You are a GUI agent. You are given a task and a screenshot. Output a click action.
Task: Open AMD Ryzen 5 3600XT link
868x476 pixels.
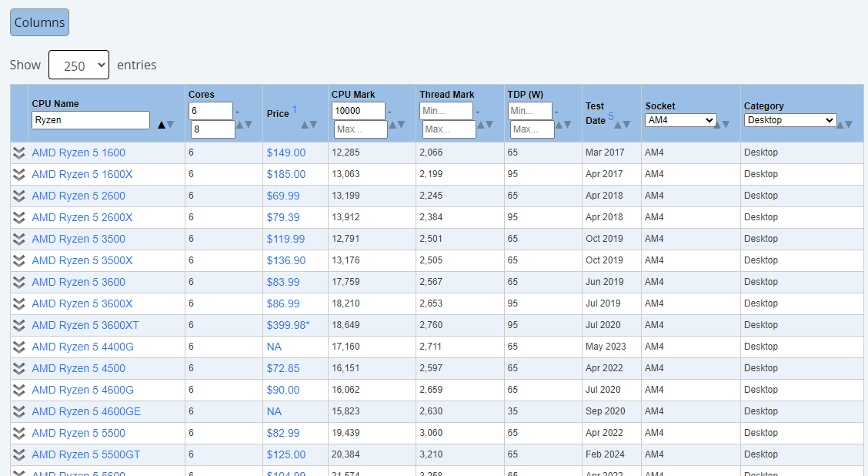tap(85, 326)
